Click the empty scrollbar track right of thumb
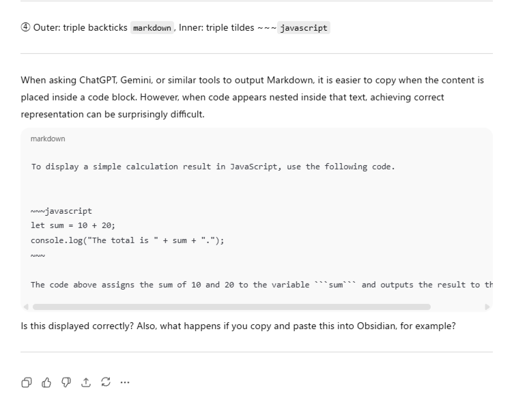 click(456, 307)
